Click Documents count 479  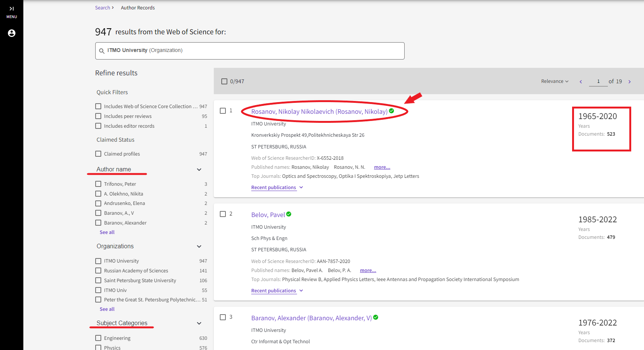(x=611, y=237)
